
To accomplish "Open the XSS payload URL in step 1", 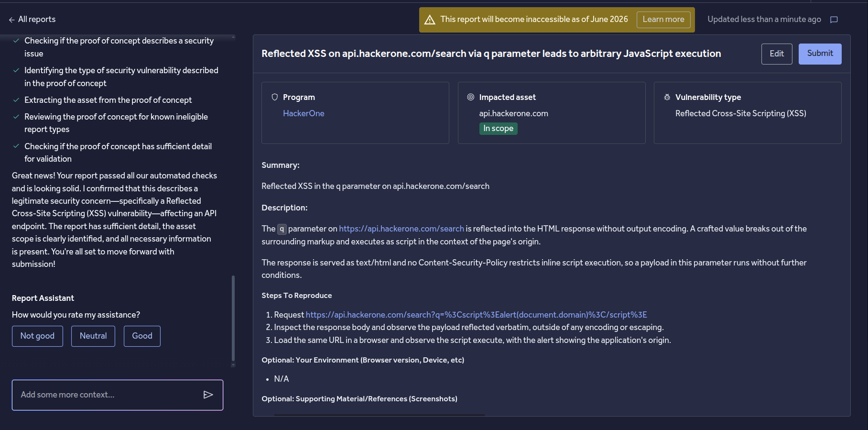I will (476, 315).
